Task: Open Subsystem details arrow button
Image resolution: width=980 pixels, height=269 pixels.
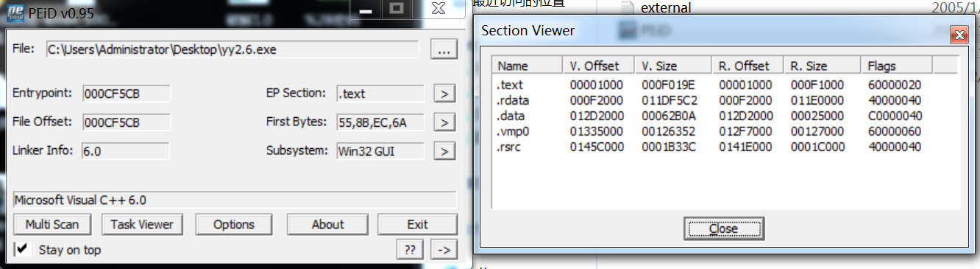Action: click(444, 151)
